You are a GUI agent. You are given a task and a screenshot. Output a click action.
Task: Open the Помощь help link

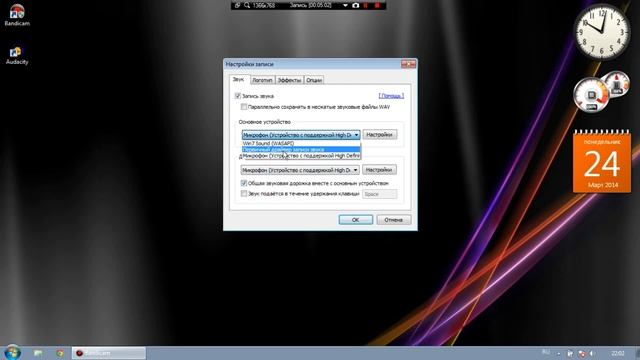click(391, 96)
